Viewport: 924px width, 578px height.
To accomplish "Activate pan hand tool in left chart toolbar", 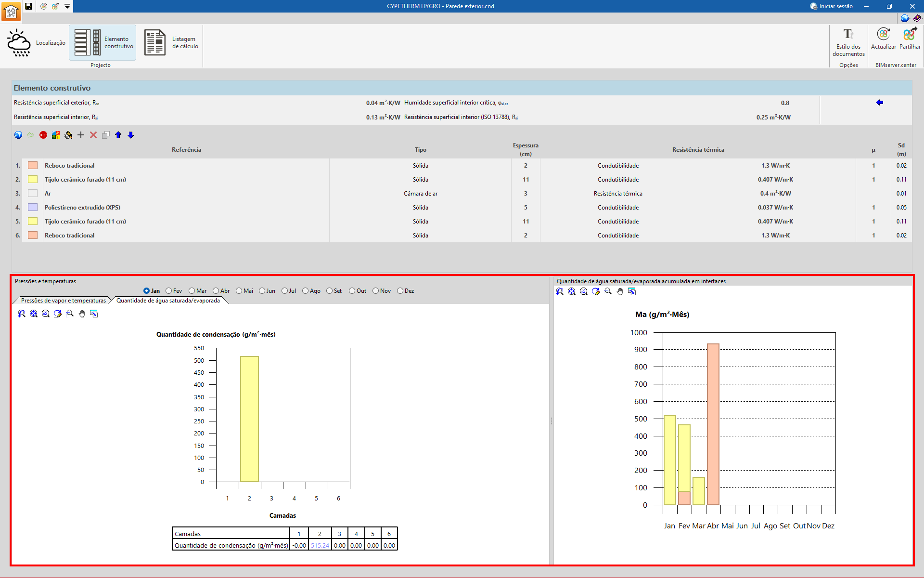I will (x=82, y=314).
